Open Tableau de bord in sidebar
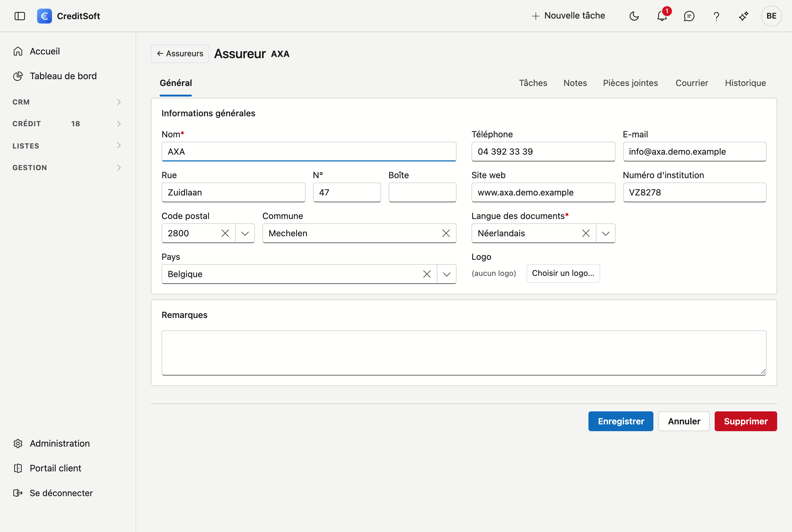Viewport: 792px width, 532px height. (x=63, y=76)
